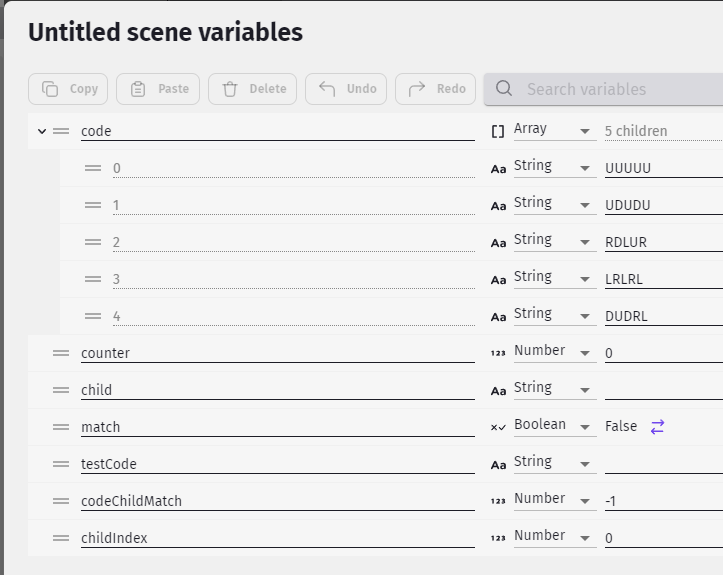The height and width of the screenshot is (575, 723).
Task: Click the Paste clipboard icon
Action: pyautogui.click(x=138, y=89)
